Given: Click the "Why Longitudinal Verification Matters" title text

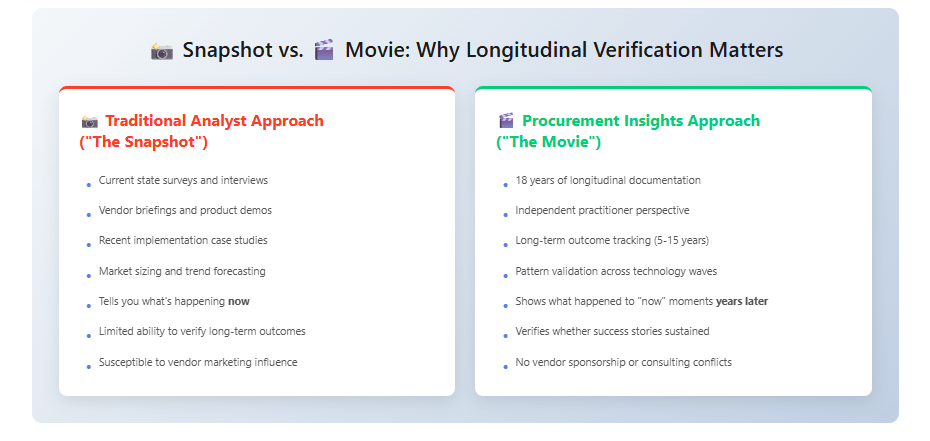Looking at the screenshot, I should (x=564, y=50).
